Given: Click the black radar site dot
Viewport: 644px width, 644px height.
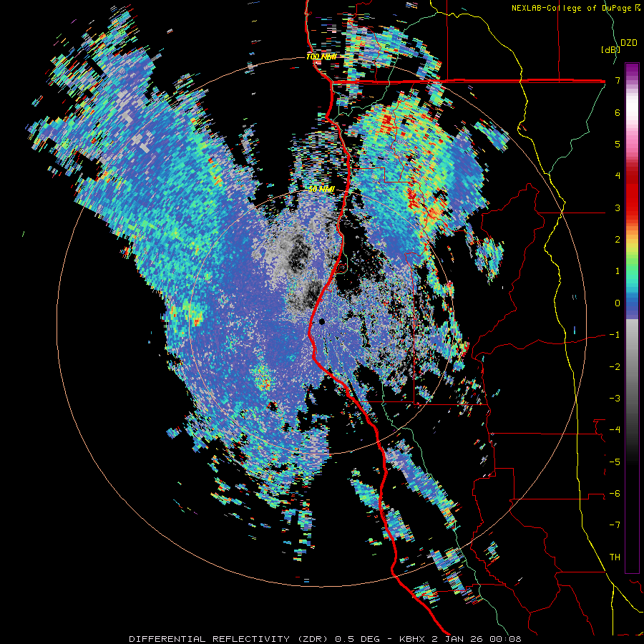Looking at the screenshot, I should (x=322, y=321).
